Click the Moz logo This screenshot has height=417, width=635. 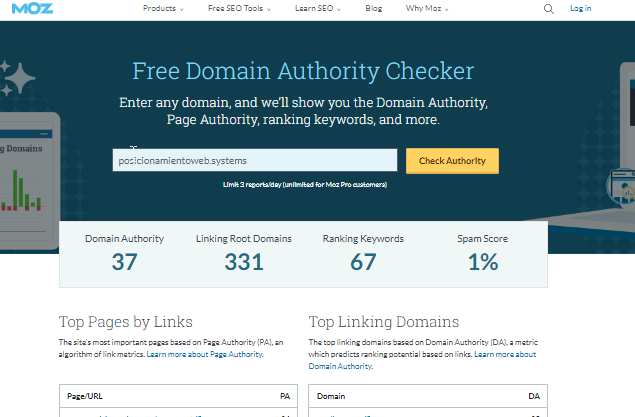32,9
